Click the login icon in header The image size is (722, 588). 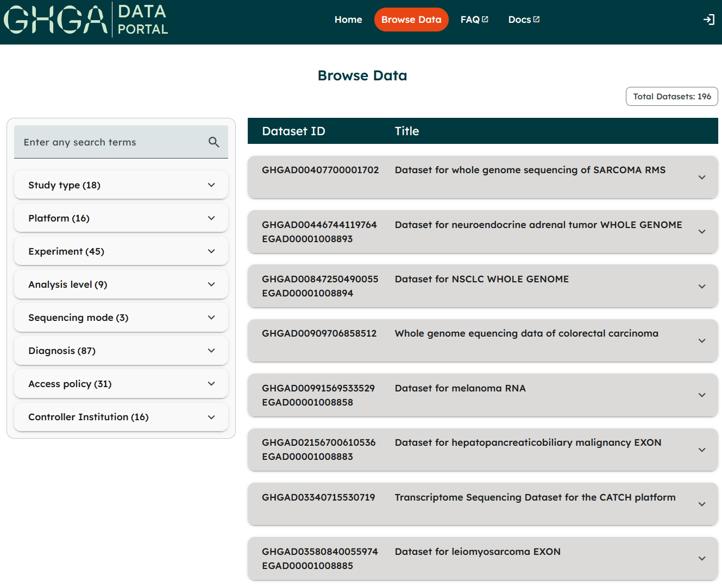coord(708,20)
